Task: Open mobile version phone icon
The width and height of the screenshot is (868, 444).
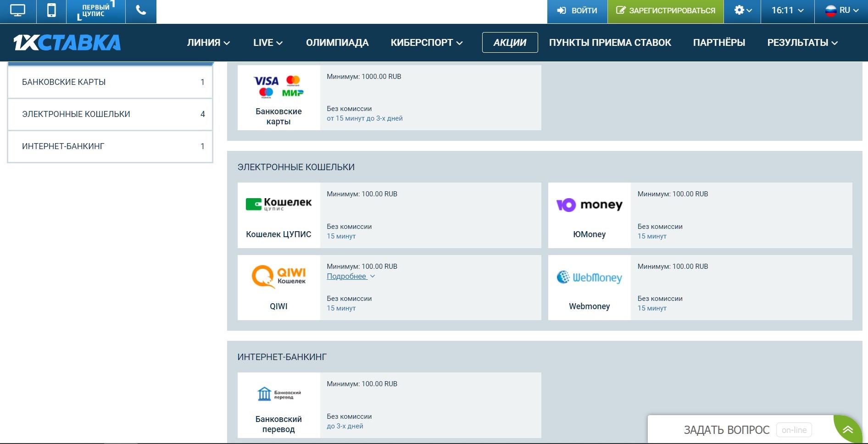Action: (51, 11)
